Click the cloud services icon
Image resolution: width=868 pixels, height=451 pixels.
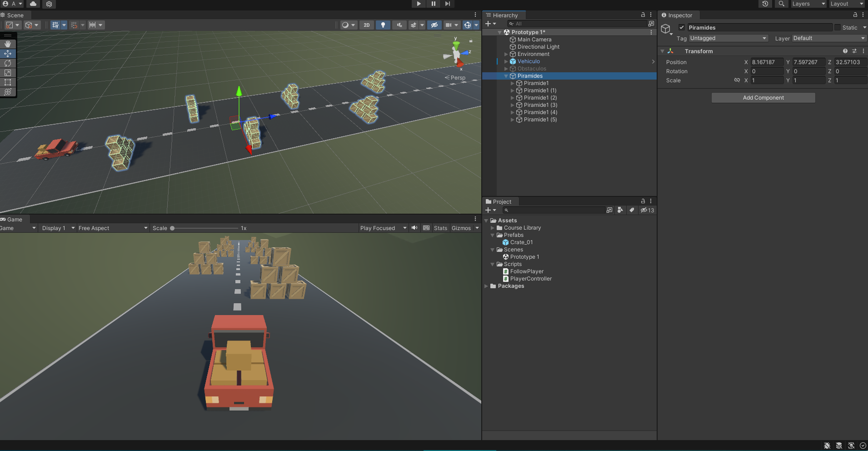pyautogui.click(x=33, y=4)
